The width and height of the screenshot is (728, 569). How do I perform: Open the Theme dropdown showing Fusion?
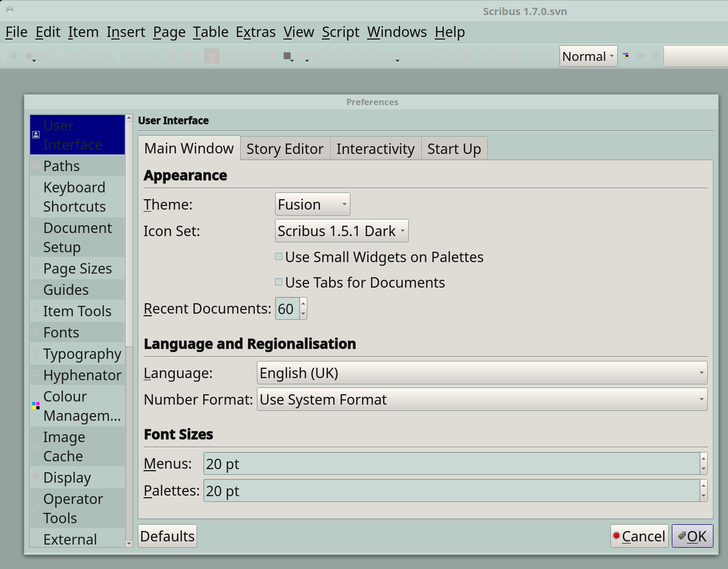pos(312,204)
